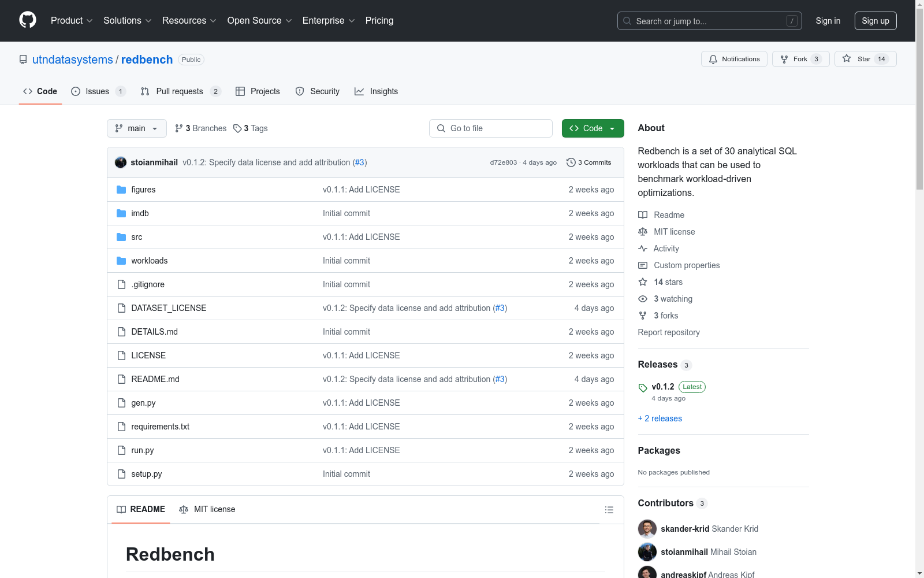The height and width of the screenshot is (578, 924).
Task: View the 3 Tags link
Action: [251, 128]
